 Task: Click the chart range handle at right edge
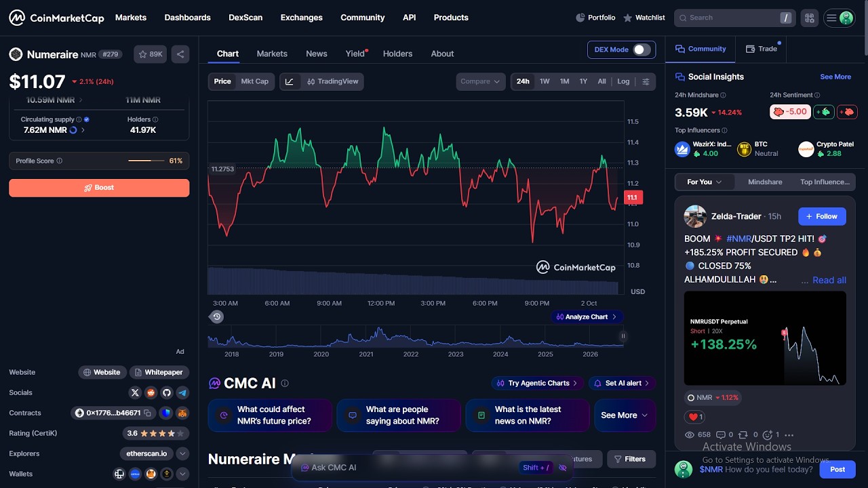coord(623,335)
